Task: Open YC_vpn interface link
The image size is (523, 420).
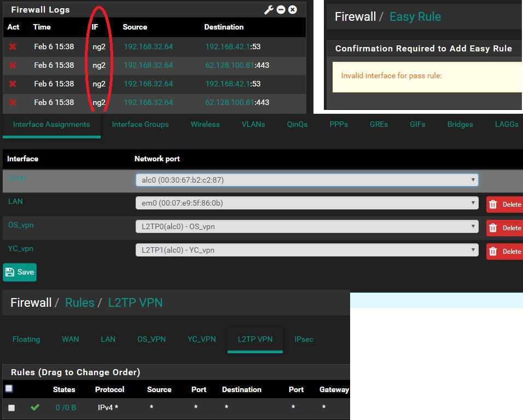Action: 20,249
